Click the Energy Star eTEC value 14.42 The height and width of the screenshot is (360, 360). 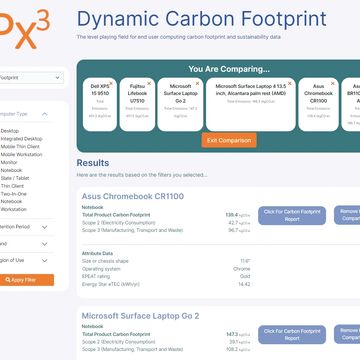244,284
